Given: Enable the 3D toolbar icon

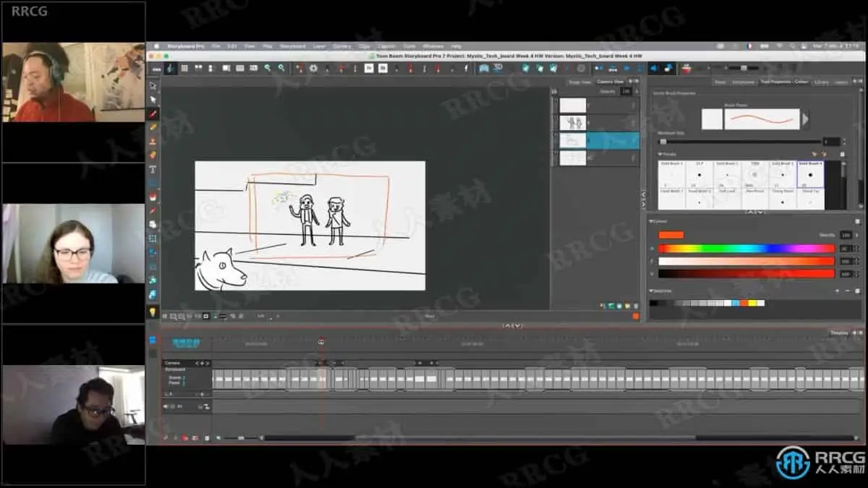Looking at the screenshot, I should coord(498,68).
